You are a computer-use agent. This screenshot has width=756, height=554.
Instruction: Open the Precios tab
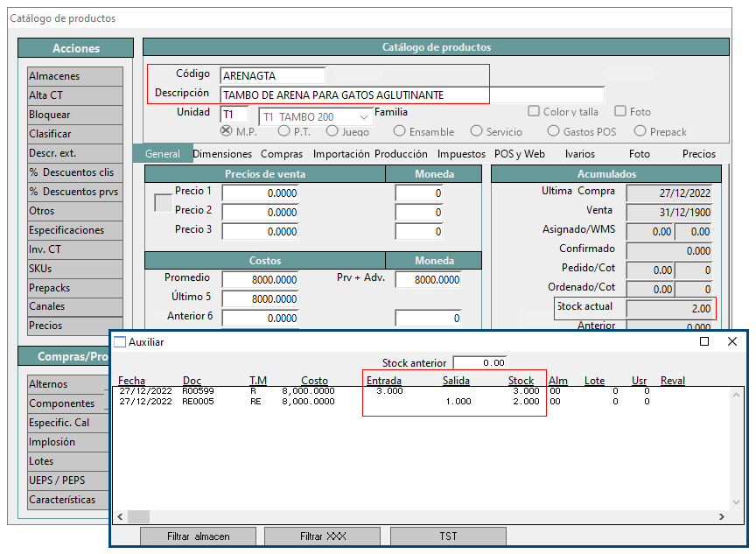pyautogui.click(x=699, y=154)
